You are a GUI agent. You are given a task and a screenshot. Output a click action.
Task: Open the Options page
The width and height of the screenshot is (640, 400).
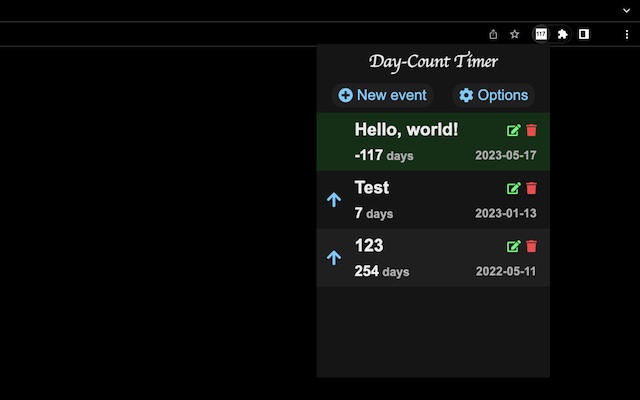493,95
